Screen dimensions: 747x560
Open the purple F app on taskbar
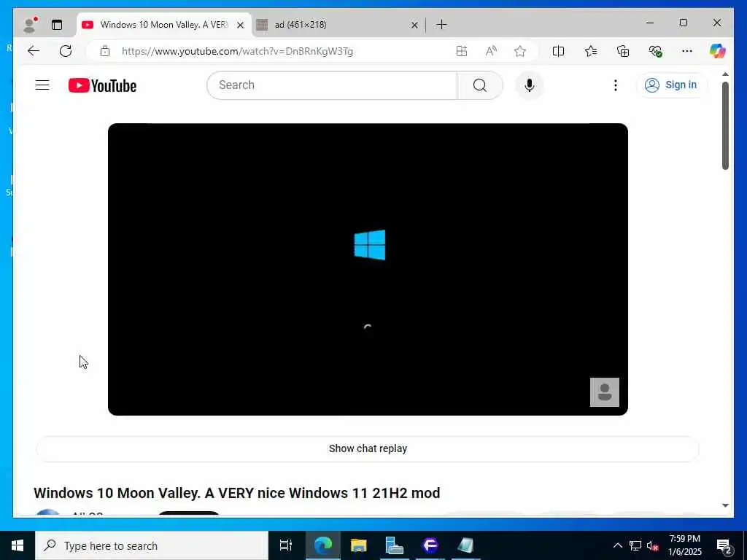(x=430, y=545)
